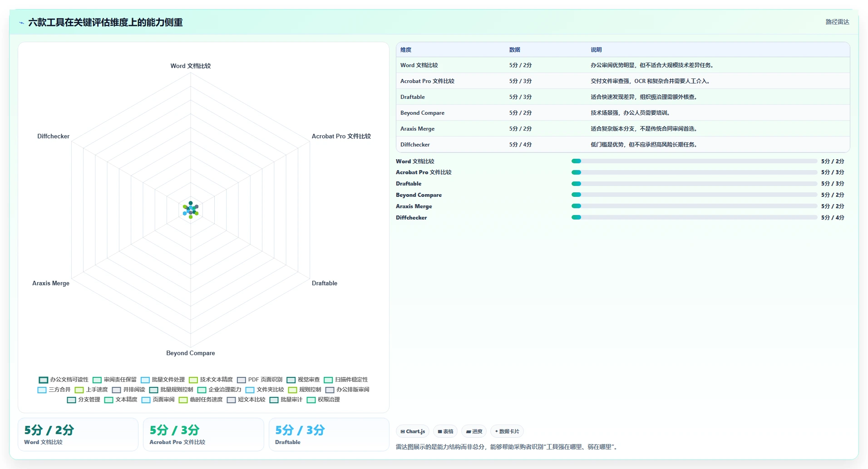Click the Araxis Merge progress bar
This screenshot has height=469, width=868.
[694, 206]
